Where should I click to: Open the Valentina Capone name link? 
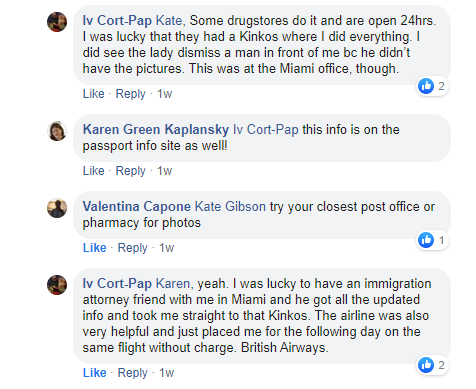click(137, 207)
